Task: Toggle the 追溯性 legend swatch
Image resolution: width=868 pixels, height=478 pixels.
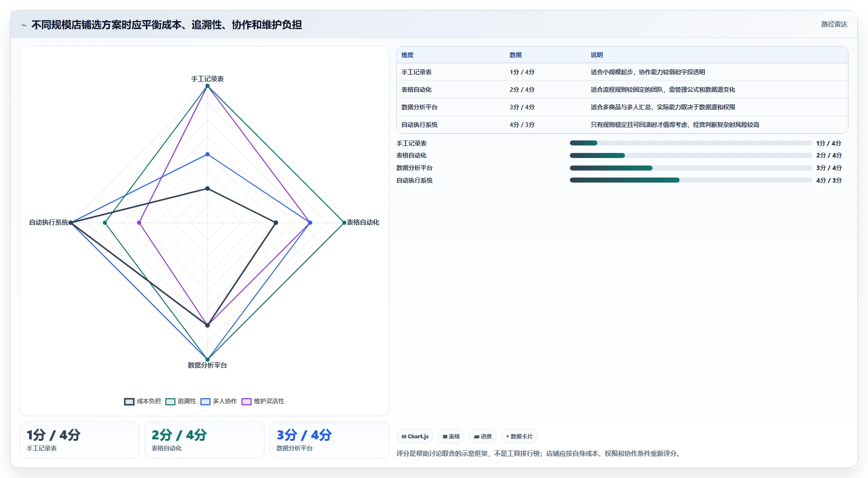Action: [170, 401]
